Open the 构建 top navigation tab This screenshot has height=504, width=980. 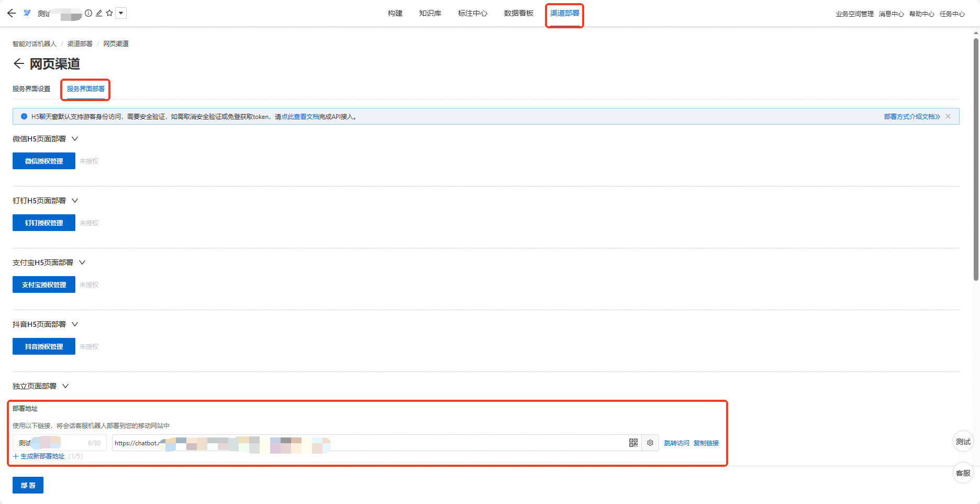395,13
